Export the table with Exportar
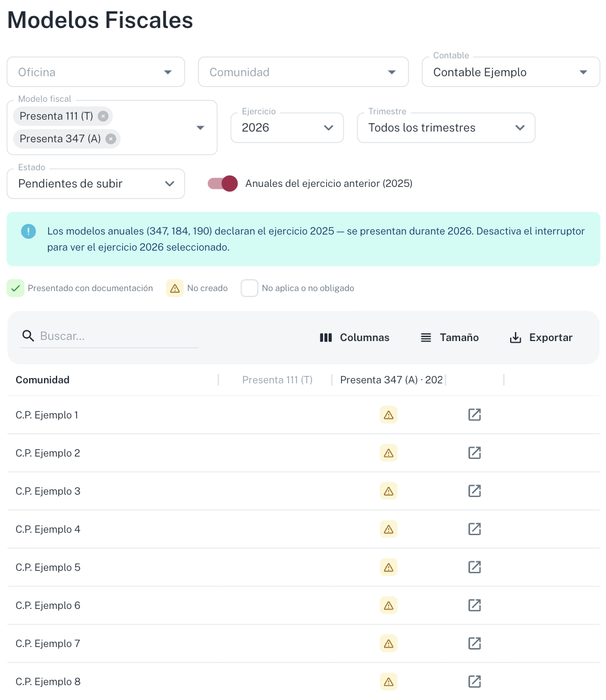This screenshot has width=606, height=700. [x=541, y=337]
